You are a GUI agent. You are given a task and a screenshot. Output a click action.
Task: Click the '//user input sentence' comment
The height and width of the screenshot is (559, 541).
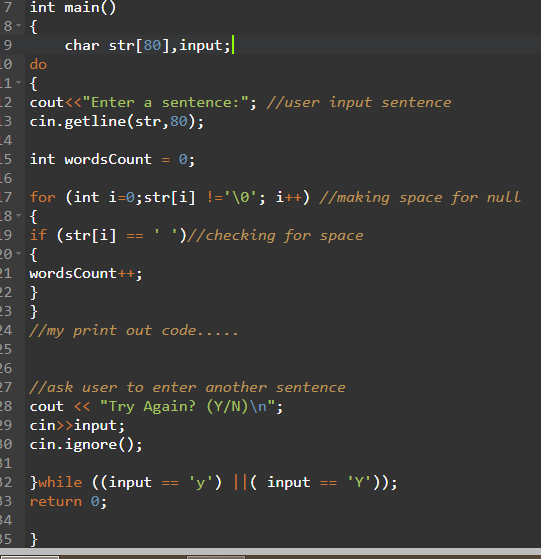(x=359, y=103)
